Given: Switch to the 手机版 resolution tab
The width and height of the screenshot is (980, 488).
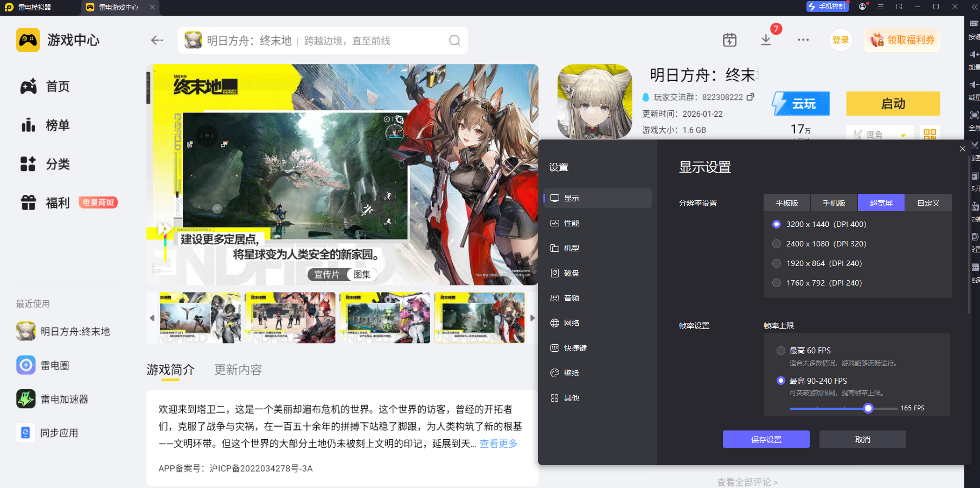Looking at the screenshot, I should pos(834,203).
